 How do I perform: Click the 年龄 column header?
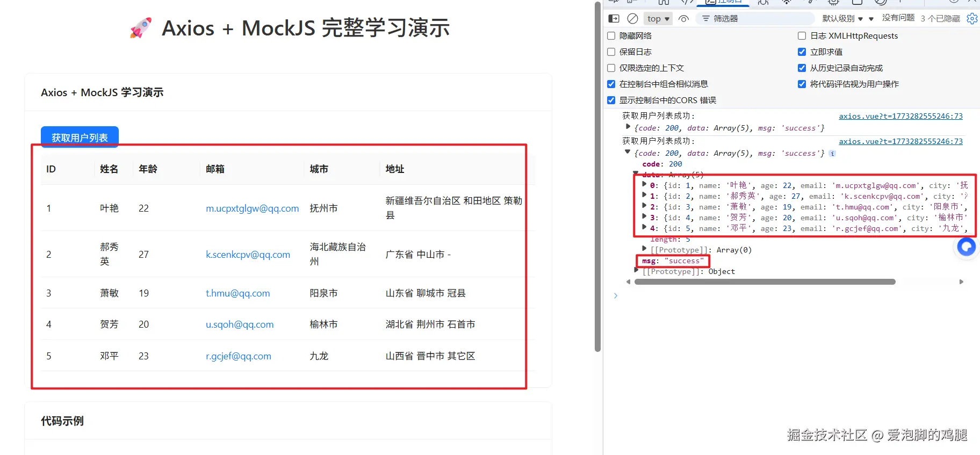[x=148, y=169]
